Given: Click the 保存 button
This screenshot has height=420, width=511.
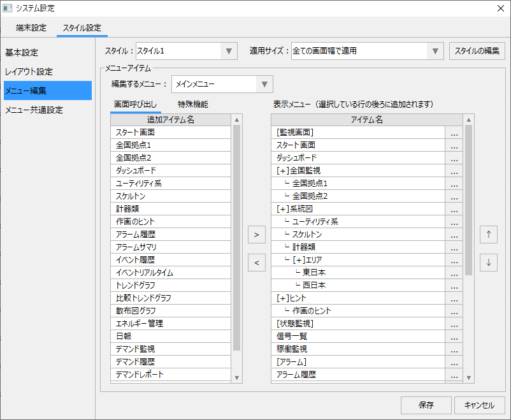Looking at the screenshot, I should (x=426, y=405).
